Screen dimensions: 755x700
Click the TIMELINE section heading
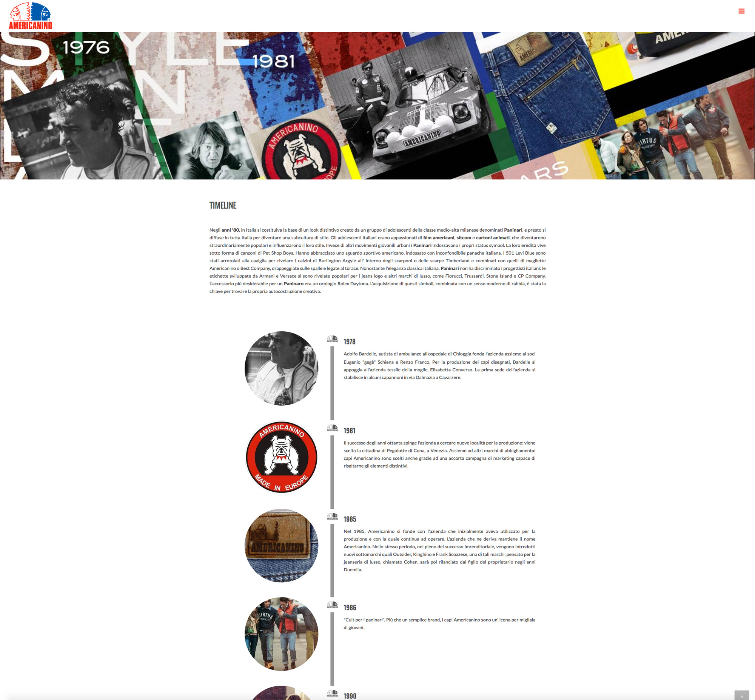pyautogui.click(x=223, y=205)
